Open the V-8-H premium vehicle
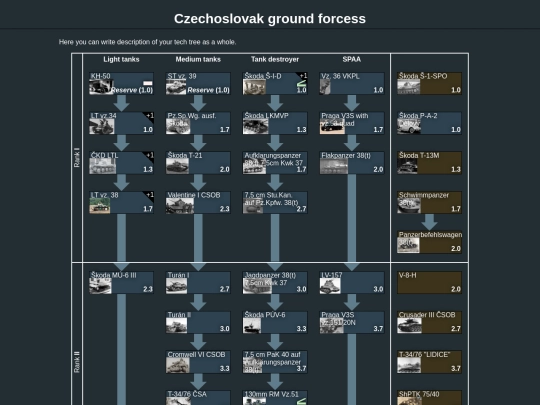This screenshot has width=540, height=405. [429, 282]
